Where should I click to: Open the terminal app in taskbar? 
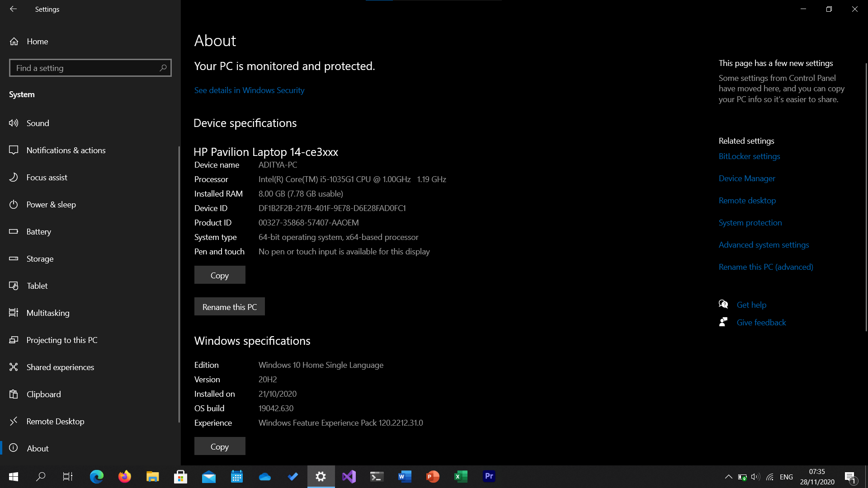pyautogui.click(x=377, y=477)
